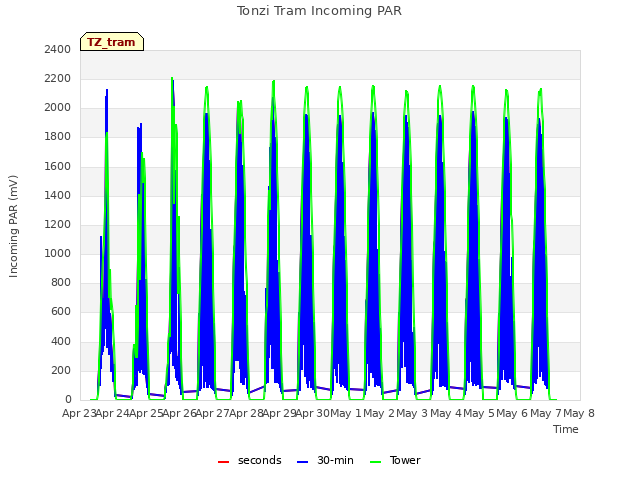The height and width of the screenshot is (480, 640).
Task: Click the 1400 y-axis tick label
Action: 58,195
